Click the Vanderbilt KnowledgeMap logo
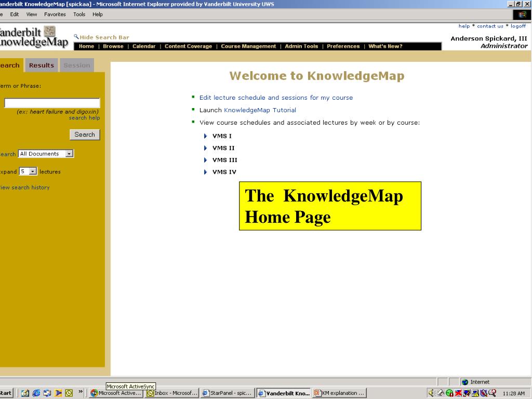The width and height of the screenshot is (532, 399). coord(34,37)
